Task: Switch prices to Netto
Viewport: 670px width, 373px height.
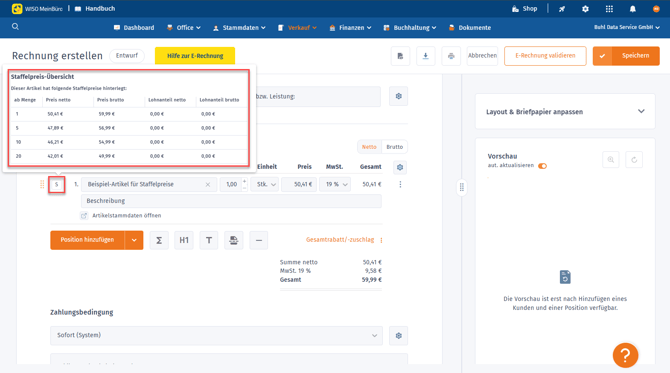Action: [369, 147]
